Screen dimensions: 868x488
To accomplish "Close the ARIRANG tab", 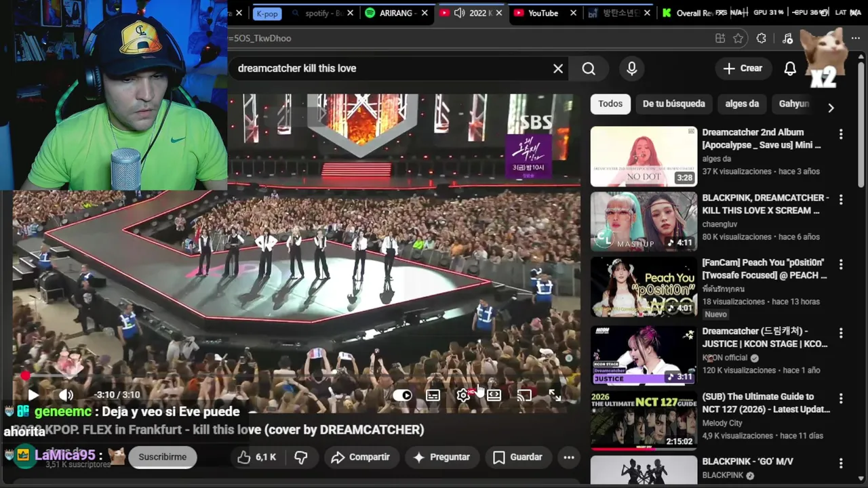I will point(425,13).
